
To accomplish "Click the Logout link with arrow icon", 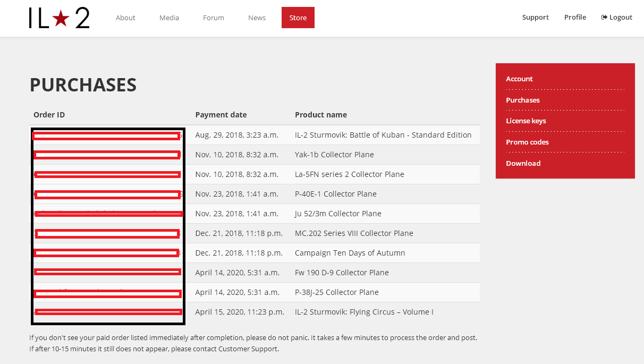I will [617, 17].
